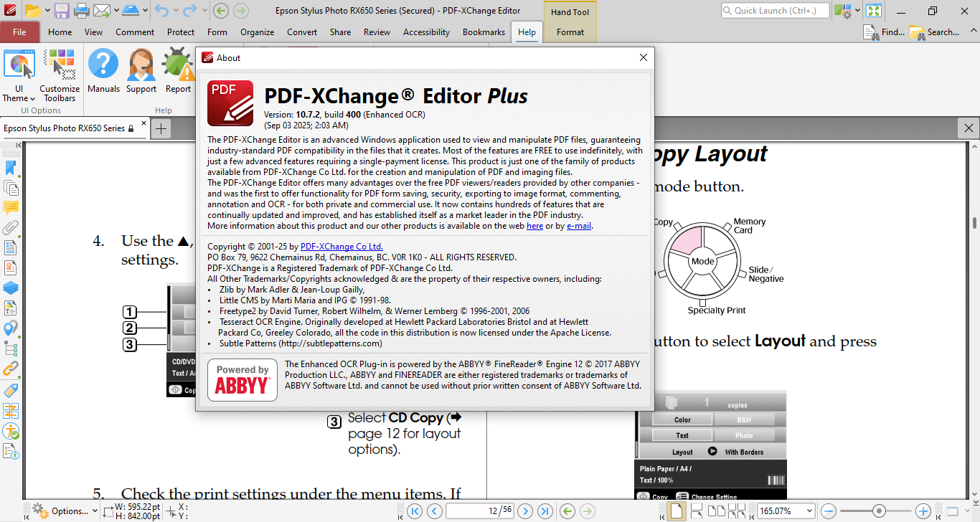Select two pages layout in status bar
The width and height of the screenshot is (980, 522).
(x=716, y=511)
